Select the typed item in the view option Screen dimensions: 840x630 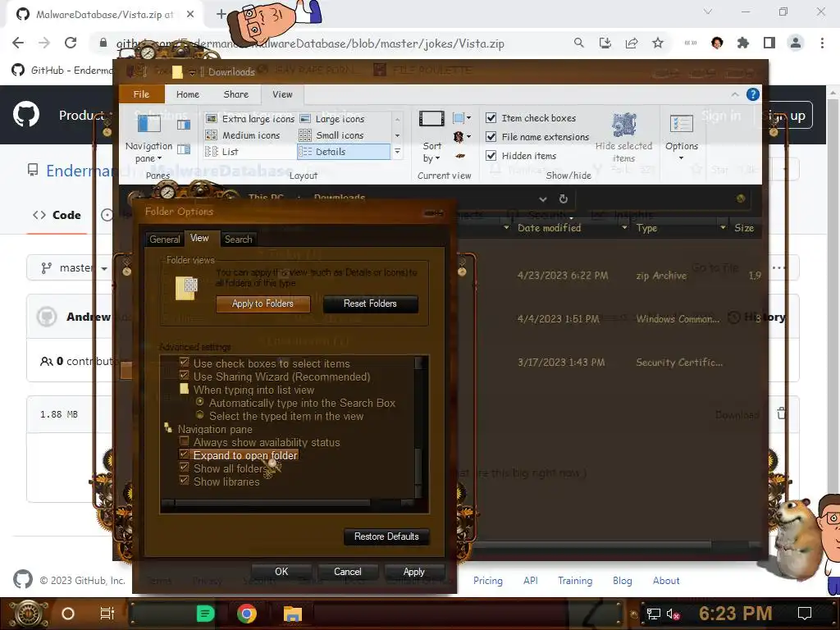coord(200,415)
